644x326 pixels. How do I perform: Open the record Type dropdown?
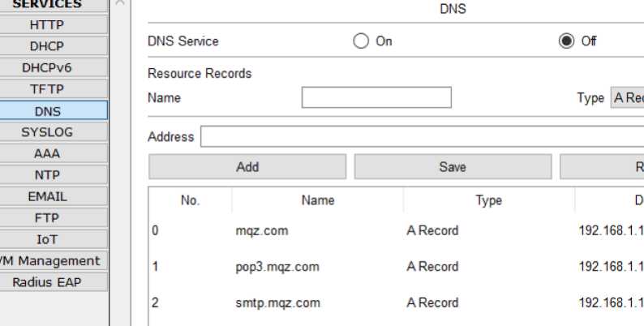pos(627,98)
